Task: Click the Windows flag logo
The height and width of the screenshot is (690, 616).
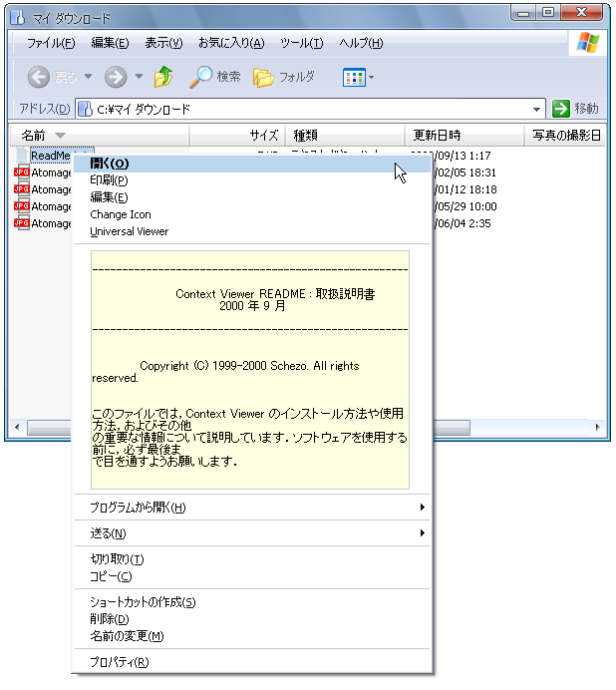Action: pyautogui.click(x=588, y=43)
